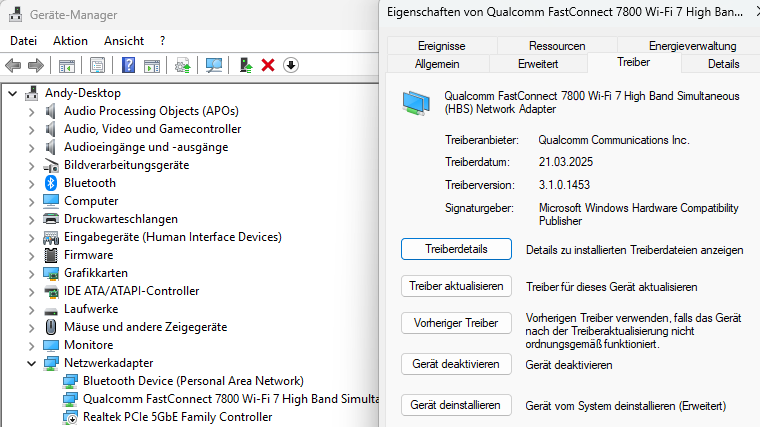Screen dimensions: 760x427
Task: Click the Grafikkarten display adapter icon
Action: click(51, 273)
